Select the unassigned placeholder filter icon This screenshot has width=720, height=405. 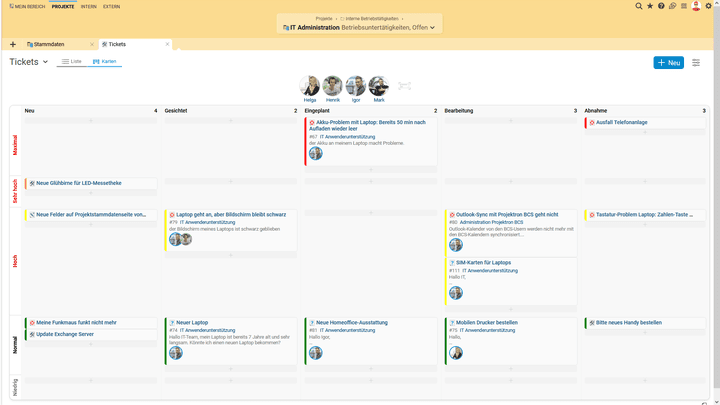(x=404, y=86)
